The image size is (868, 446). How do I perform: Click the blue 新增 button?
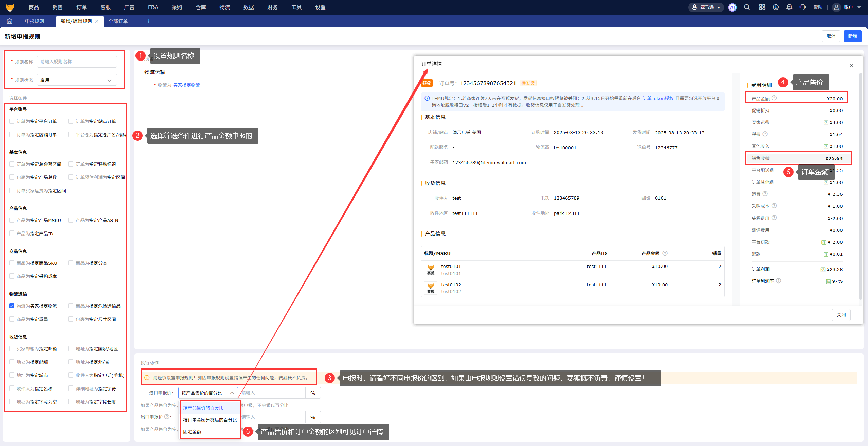pyautogui.click(x=852, y=36)
